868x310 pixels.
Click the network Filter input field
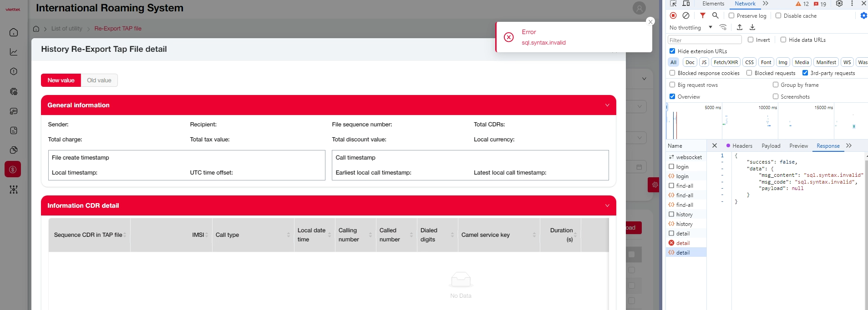tap(704, 40)
